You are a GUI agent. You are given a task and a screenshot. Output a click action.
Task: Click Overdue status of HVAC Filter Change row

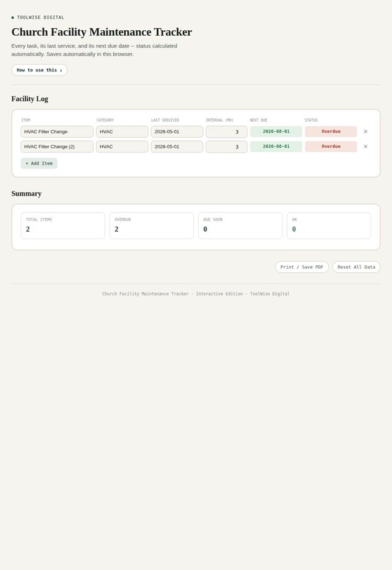(331, 131)
